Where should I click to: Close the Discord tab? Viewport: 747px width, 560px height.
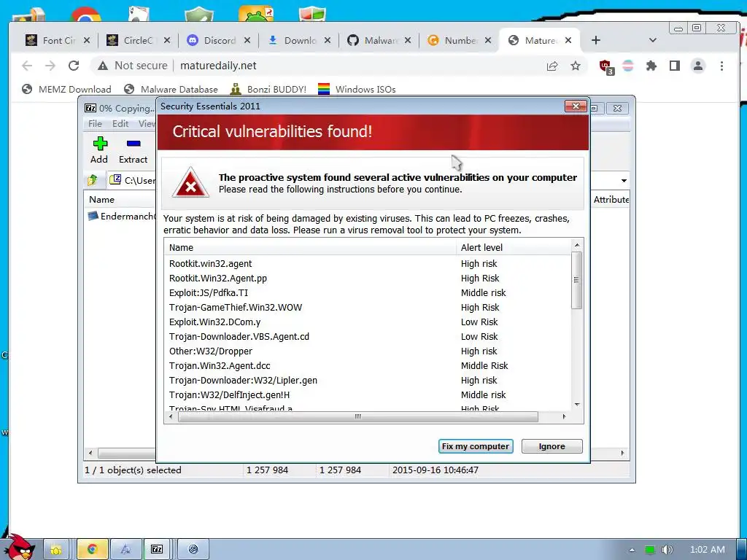click(x=247, y=41)
